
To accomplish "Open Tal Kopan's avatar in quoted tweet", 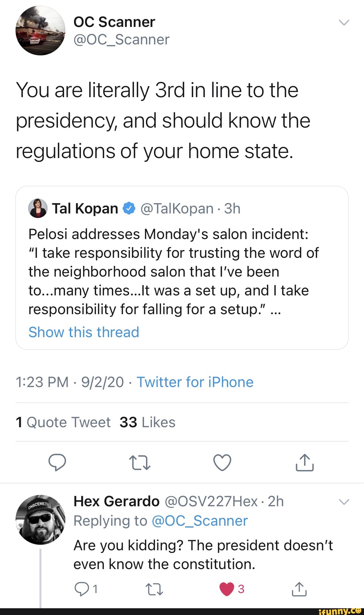I will pyautogui.click(x=38, y=208).
